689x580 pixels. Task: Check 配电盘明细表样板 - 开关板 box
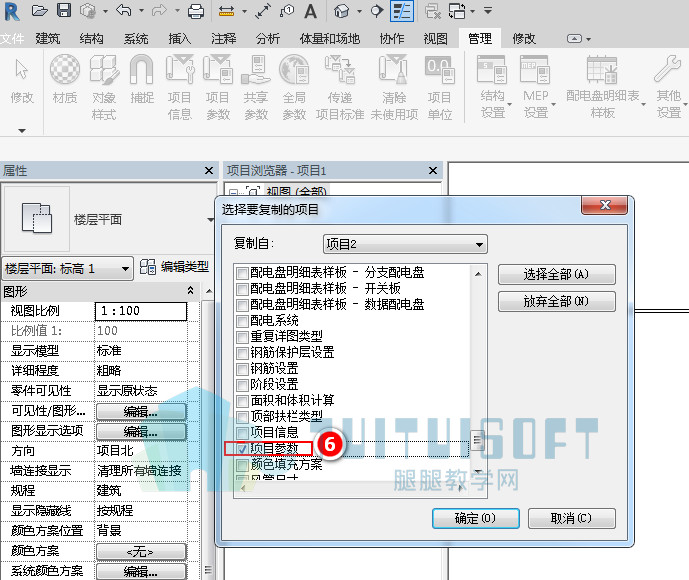pyautogui.click(x=242, y=289)
